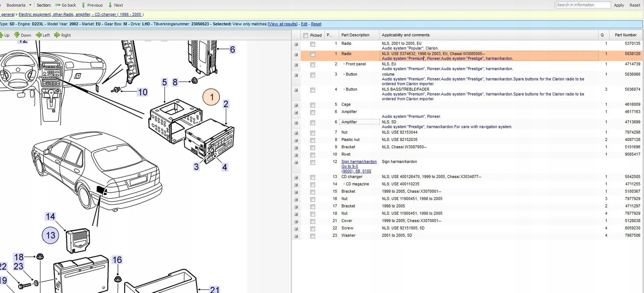Select callout 13 circle in diagram
The width and height of the screenshot is (644, 293).
pos(50,235)
